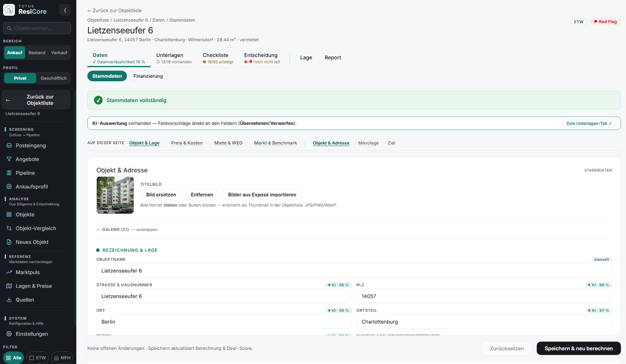Open the Unterlagen tab
This screenshot has height=364, width=626.
coord(174,58)
